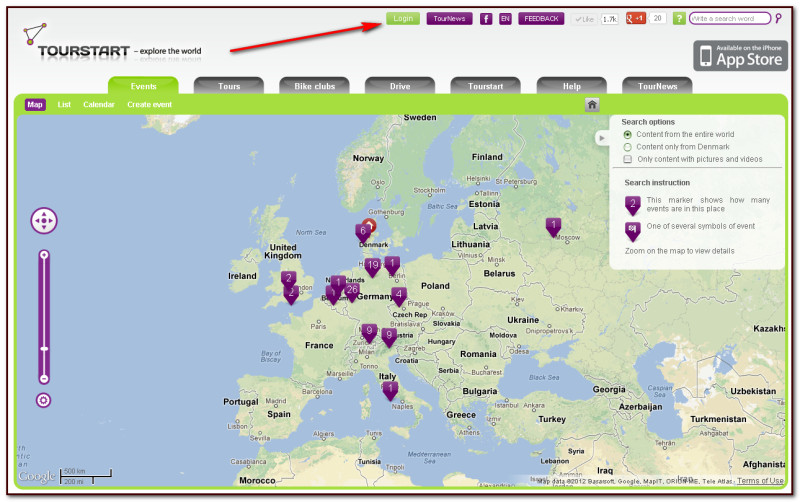The image size is (800, 502).
Task: Click the zoom slider handle
Action: click(44, 348)
